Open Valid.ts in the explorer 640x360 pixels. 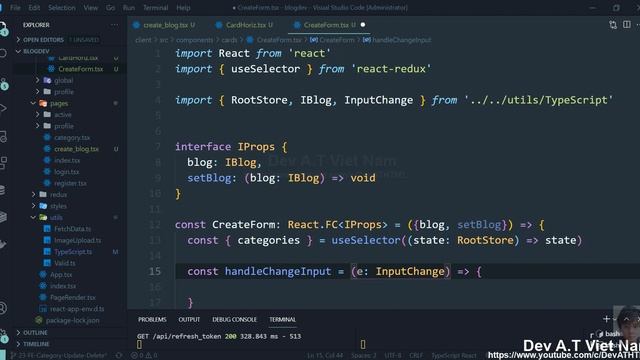point(64,263)
